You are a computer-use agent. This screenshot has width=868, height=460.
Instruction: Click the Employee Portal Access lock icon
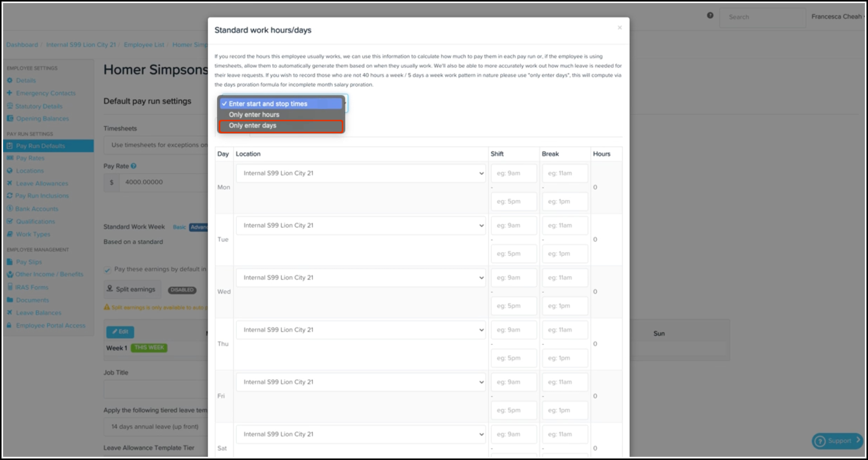10,326
